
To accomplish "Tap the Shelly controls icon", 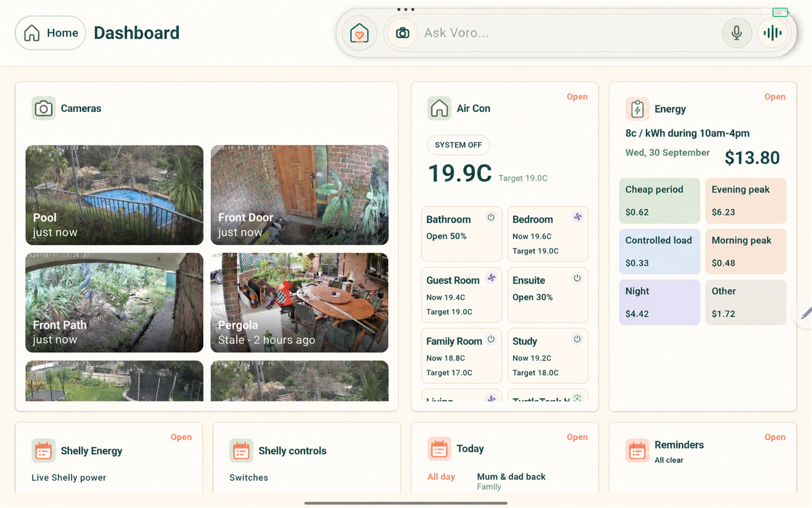I will (x=241, y=451).
